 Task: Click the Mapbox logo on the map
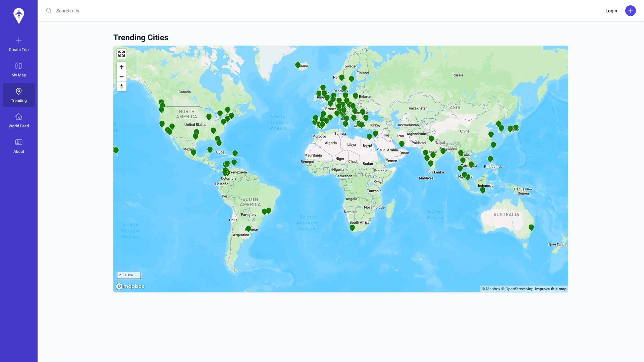pyautogui.click(x=130, y=286)
